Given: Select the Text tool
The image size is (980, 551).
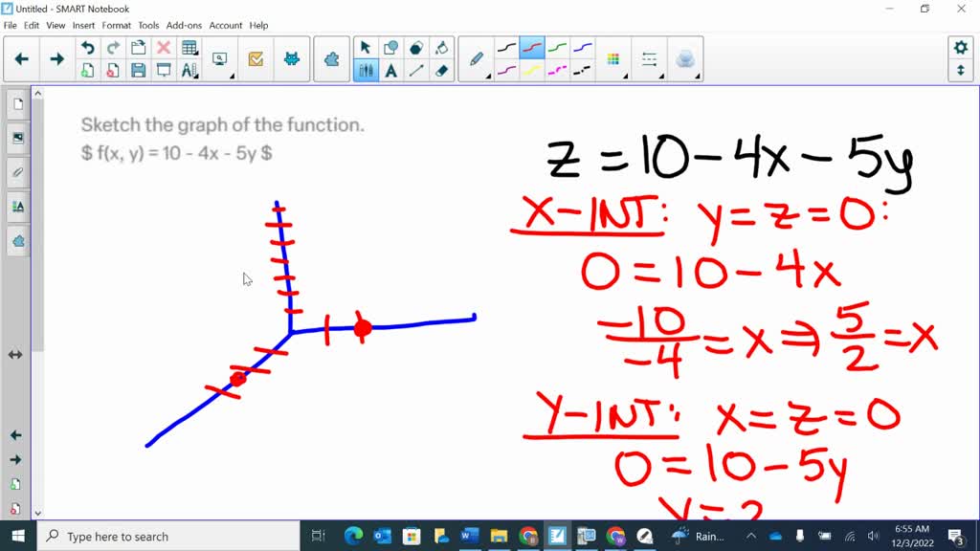Looking at the screenshot, I should [390, 71].
